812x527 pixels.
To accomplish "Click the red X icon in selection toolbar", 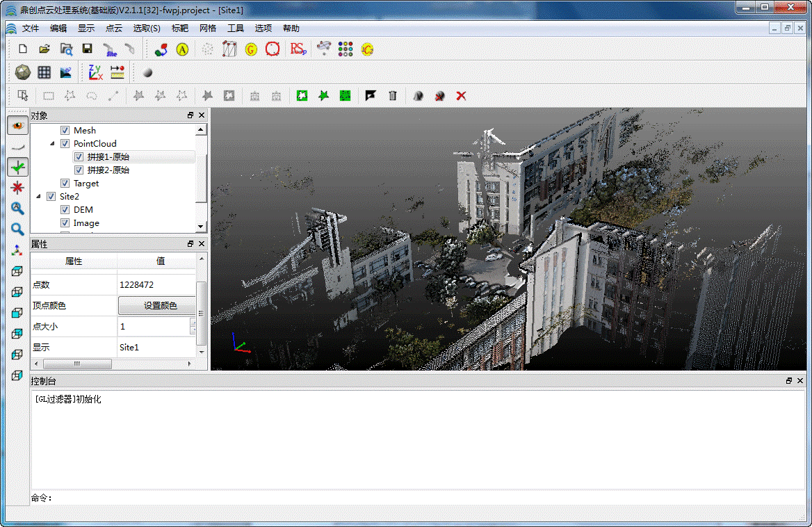I will pyautogui.click(x=461, y=96).
